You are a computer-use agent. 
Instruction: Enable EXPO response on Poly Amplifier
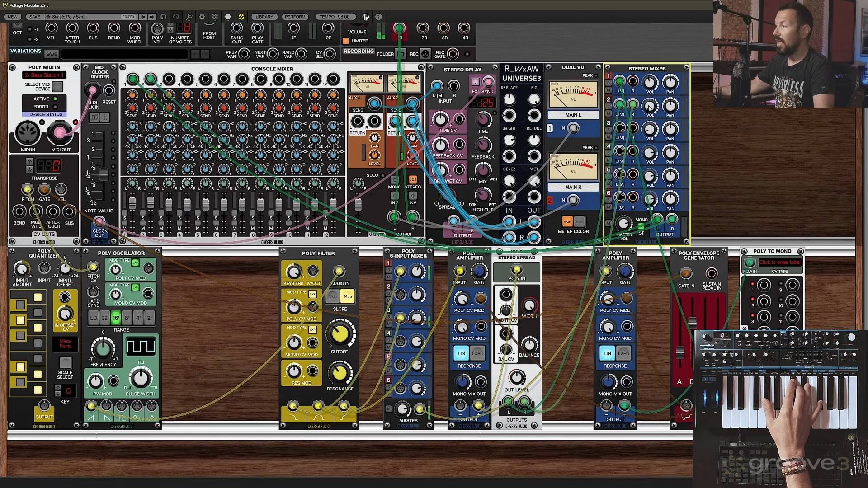coord(477,353)
